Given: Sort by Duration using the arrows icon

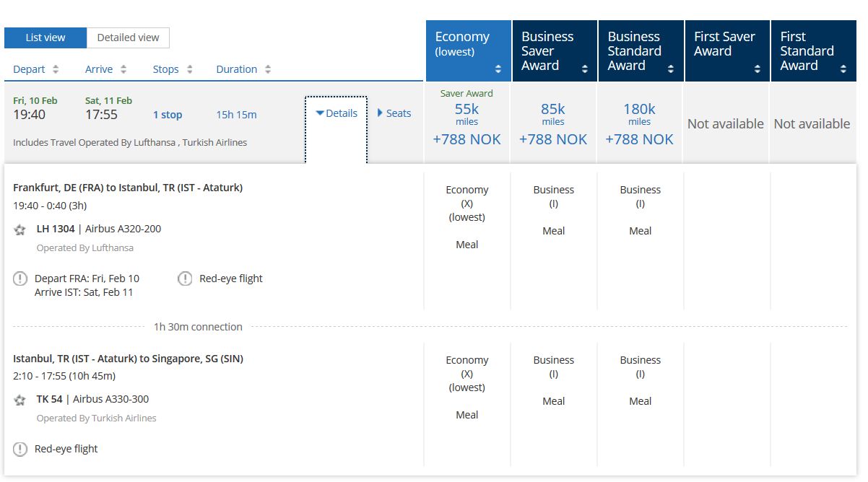Looking at the screenshot, I should point(268,69).
